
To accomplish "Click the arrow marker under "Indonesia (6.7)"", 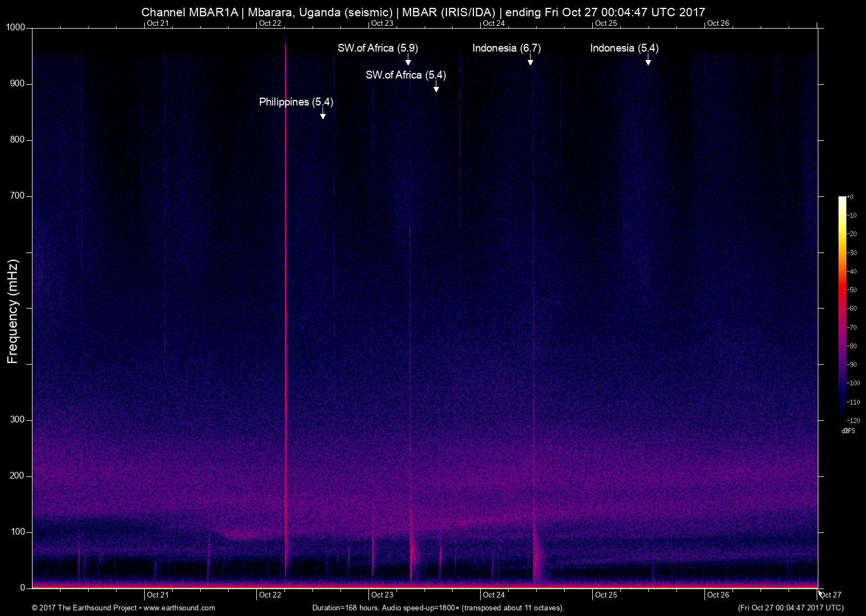I will (530, 60).
